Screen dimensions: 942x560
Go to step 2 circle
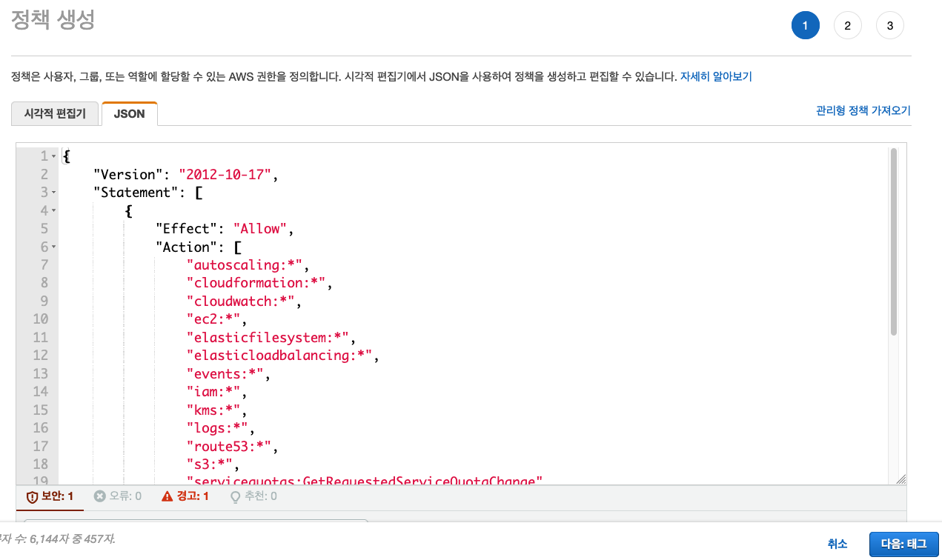[847, 26]
